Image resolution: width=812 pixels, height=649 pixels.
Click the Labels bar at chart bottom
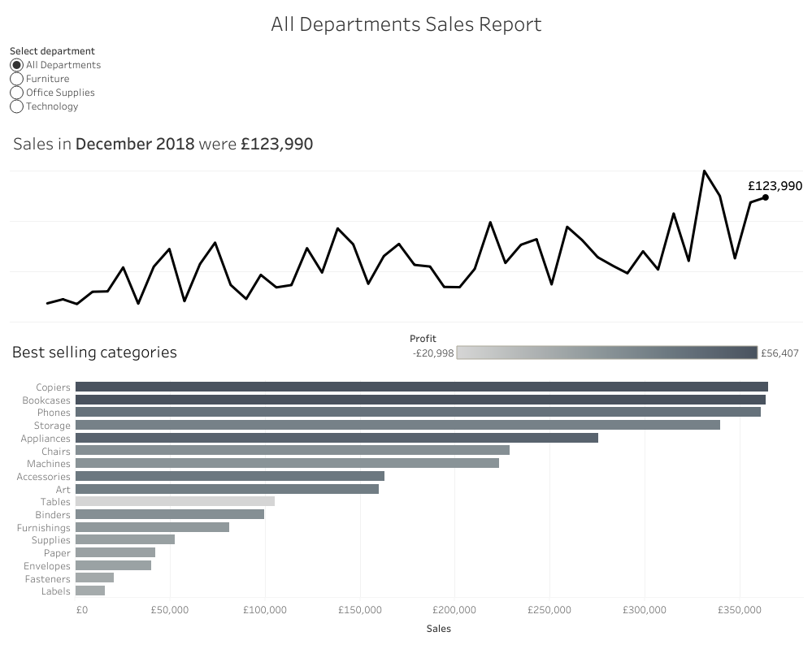tap(90, 591)
